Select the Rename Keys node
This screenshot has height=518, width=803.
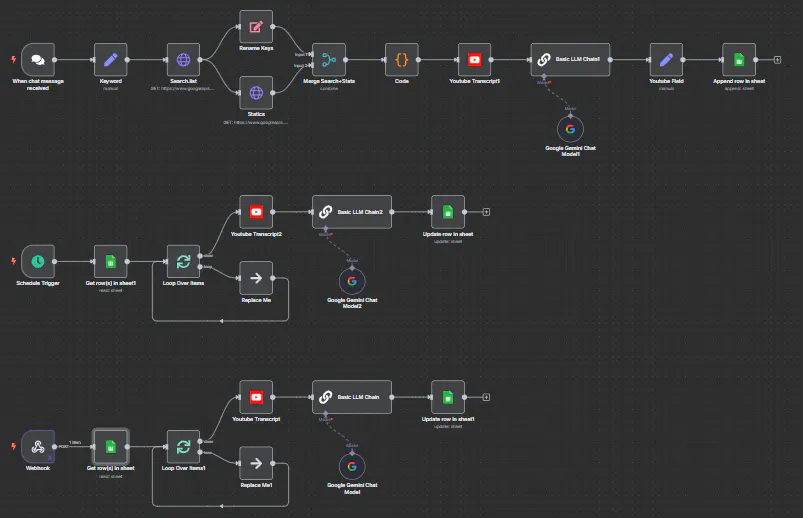click(x=256, y=27)
